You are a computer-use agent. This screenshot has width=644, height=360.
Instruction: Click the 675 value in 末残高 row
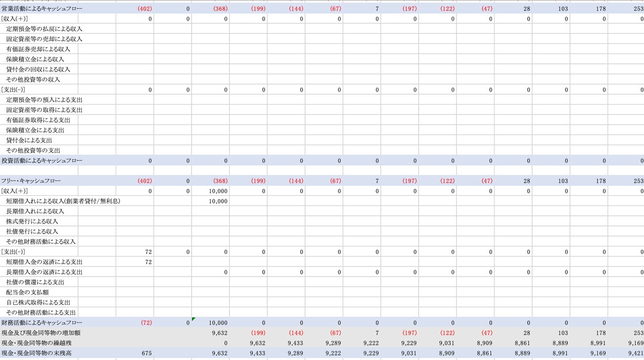pos(147,353)
